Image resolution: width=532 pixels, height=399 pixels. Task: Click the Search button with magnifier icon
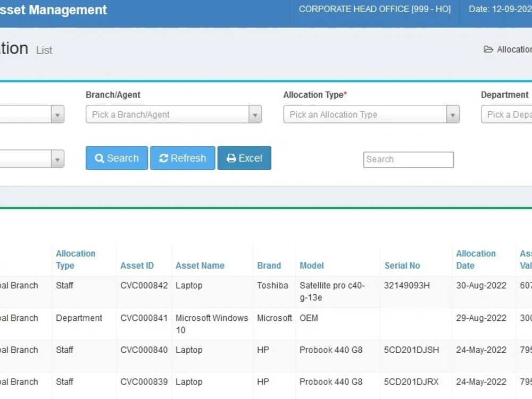[x=117, y=158]
